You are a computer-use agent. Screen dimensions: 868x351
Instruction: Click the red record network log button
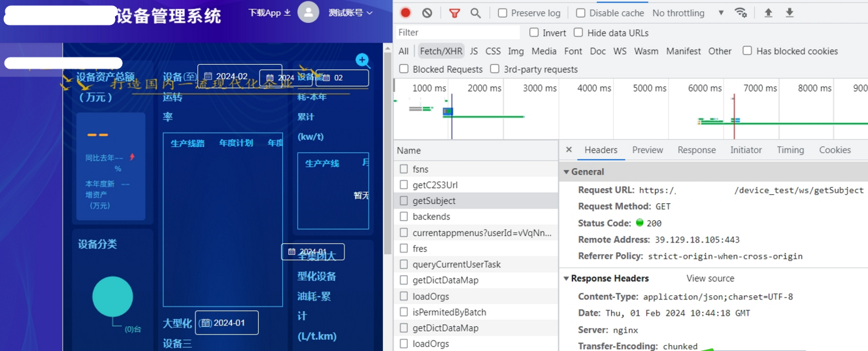click(405, 13)
